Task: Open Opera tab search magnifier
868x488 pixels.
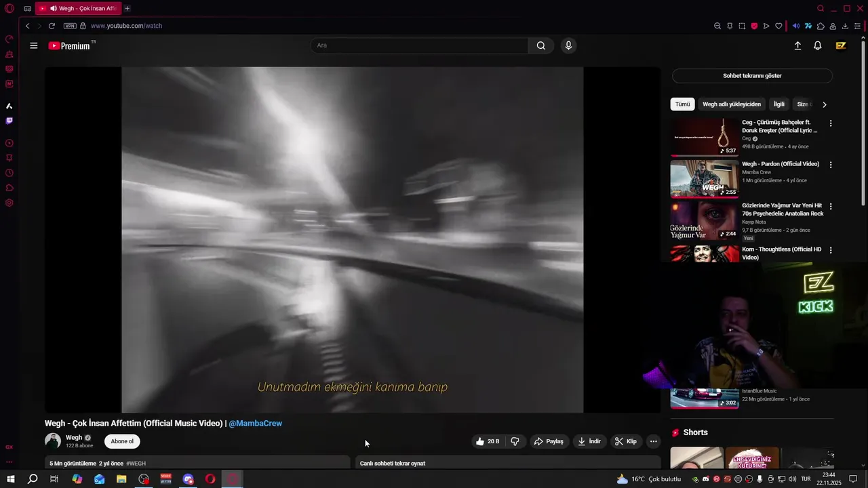Action: pos(821,8)
